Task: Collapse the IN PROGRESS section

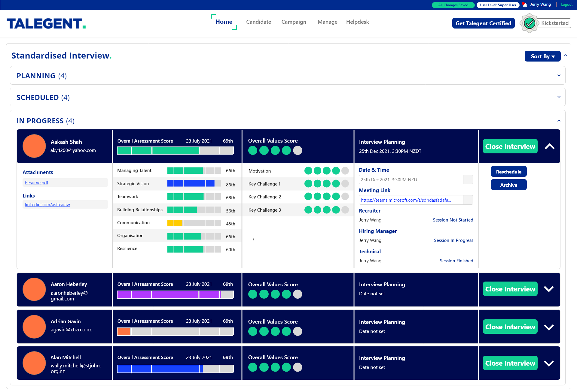Action: point(559,121)
